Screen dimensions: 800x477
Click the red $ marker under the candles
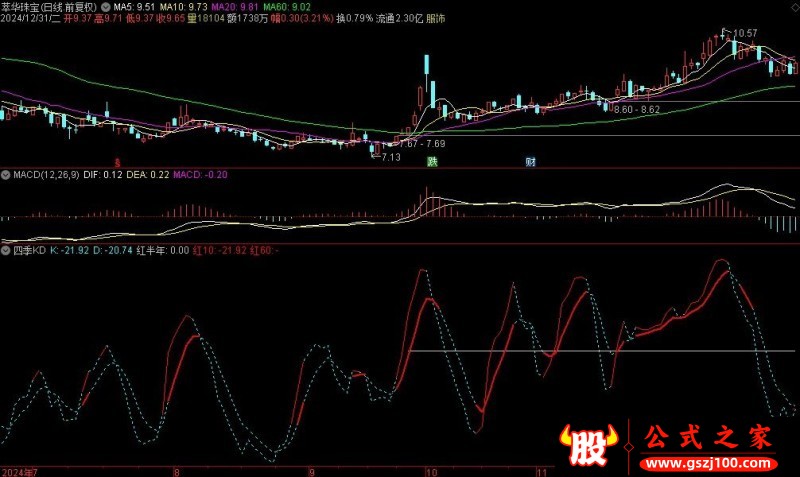point(117,163)
